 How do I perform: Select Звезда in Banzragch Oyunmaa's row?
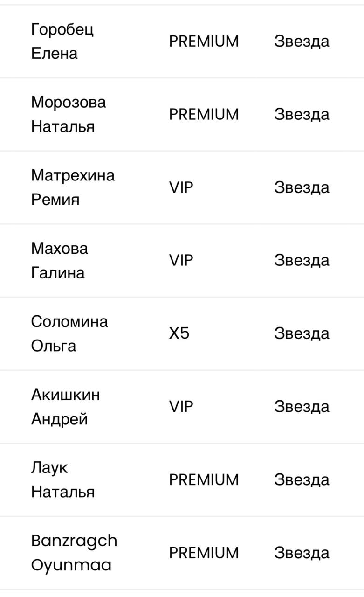[x=302, y=553]
